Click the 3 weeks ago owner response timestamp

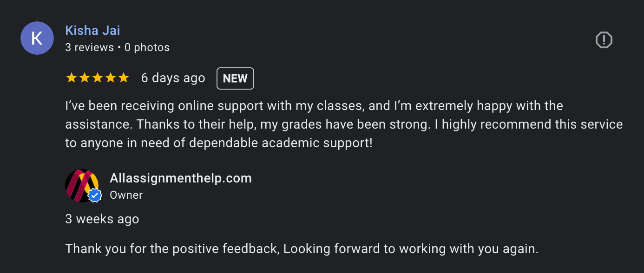[x=102, y=219]
